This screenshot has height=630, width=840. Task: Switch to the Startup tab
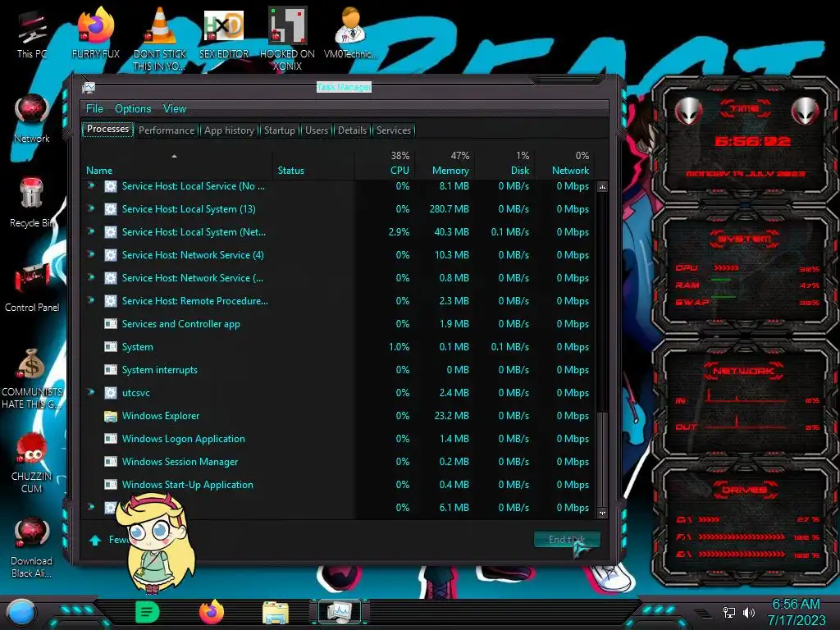(279, 130)
